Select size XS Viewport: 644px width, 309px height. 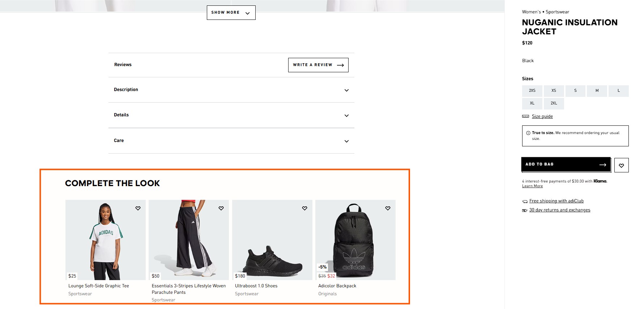click(x=554, y=91)
